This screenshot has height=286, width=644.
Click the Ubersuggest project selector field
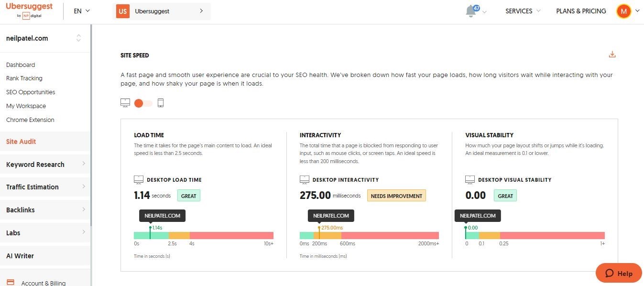pyautogui.click(x=162, y=11)
